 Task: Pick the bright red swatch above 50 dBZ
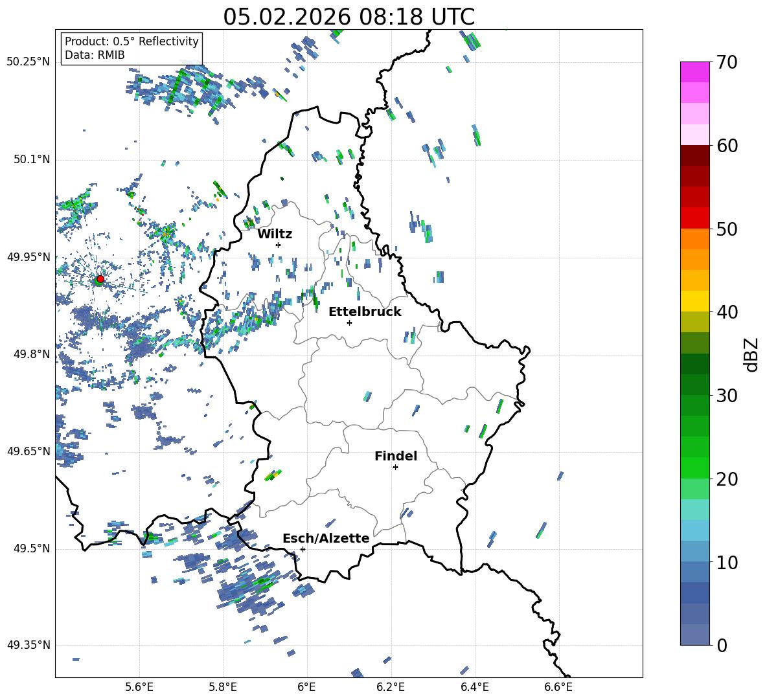[694, 218]
